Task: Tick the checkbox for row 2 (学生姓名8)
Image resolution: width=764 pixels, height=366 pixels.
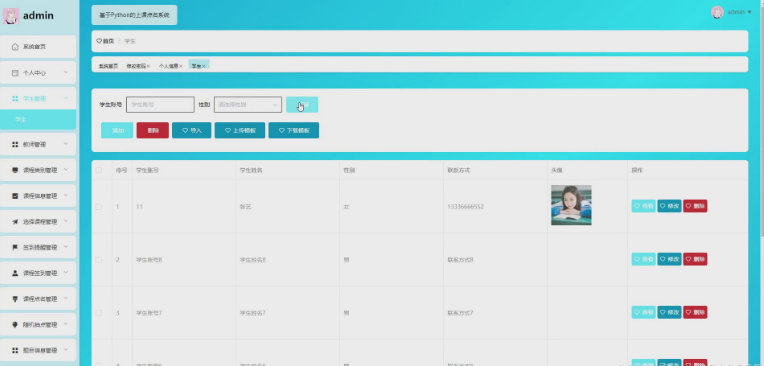Action: coord(99,260)
